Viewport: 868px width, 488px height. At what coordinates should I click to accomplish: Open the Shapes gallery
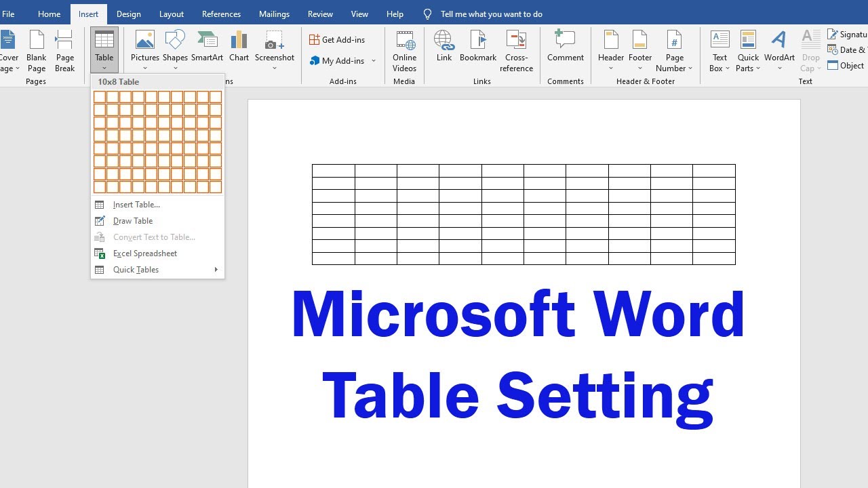tap(175, 50)
